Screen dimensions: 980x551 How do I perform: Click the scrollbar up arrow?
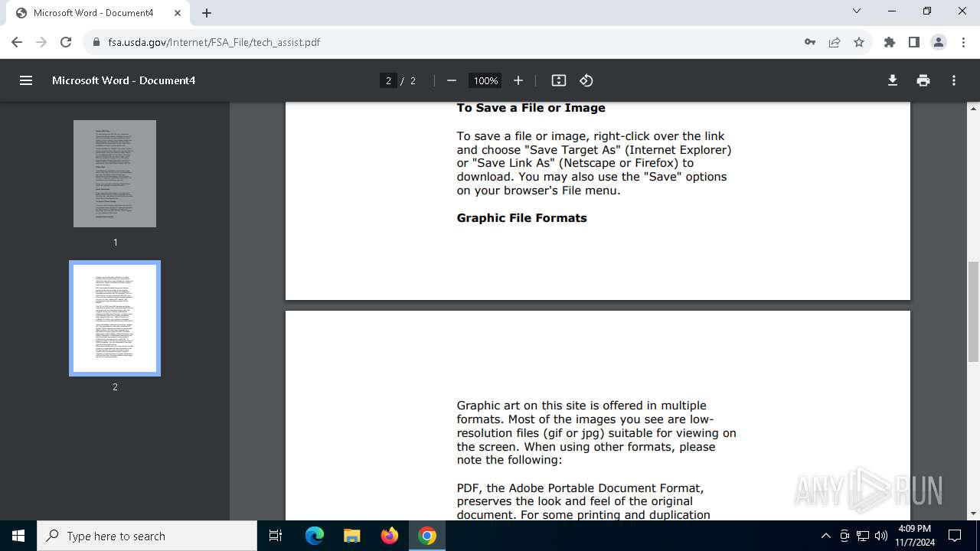point(973,109)
